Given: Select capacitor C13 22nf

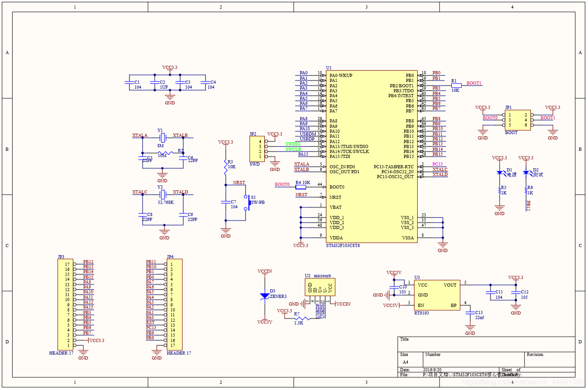Looking at the screenshot, I should click(x=470, y=313).
